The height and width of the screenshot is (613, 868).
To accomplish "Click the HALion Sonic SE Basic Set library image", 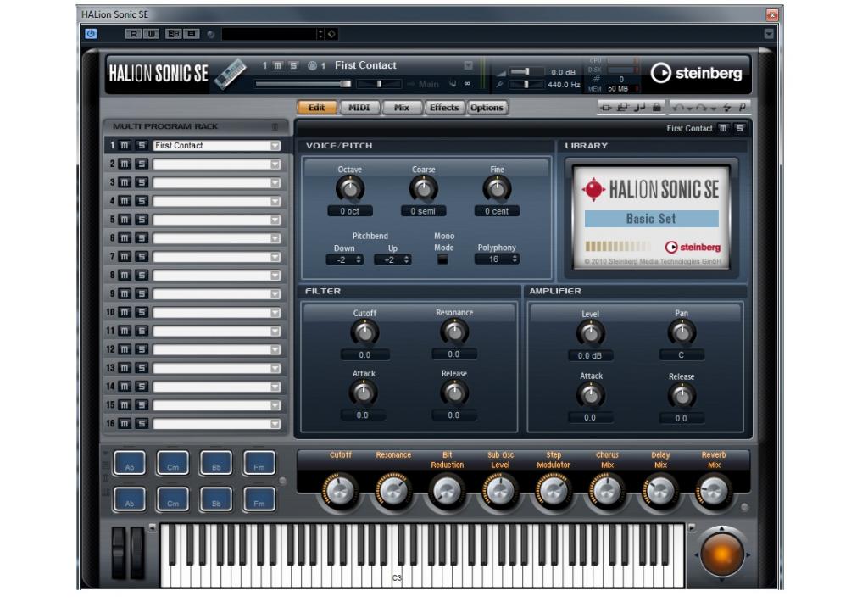I will click(651, 216).
